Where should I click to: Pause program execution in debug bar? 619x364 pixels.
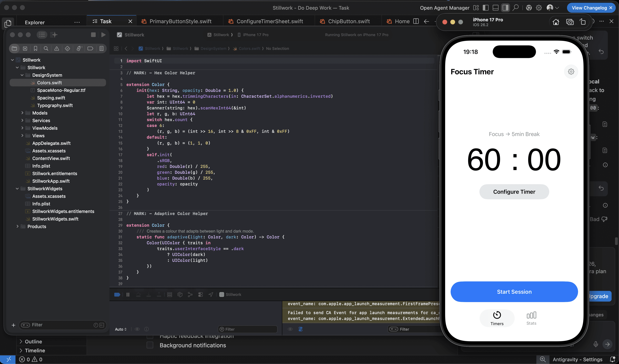(128, 295)
